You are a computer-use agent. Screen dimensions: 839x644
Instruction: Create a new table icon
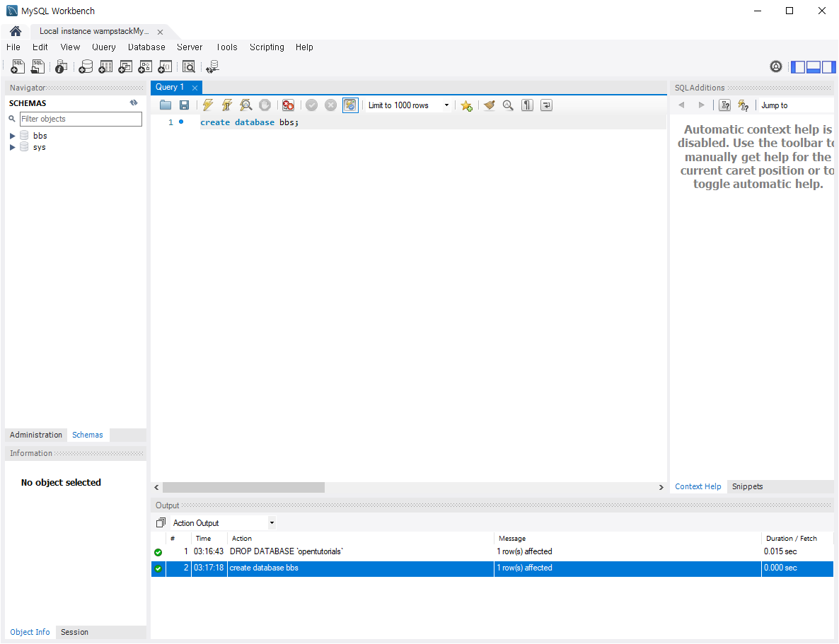coord(105,66)
